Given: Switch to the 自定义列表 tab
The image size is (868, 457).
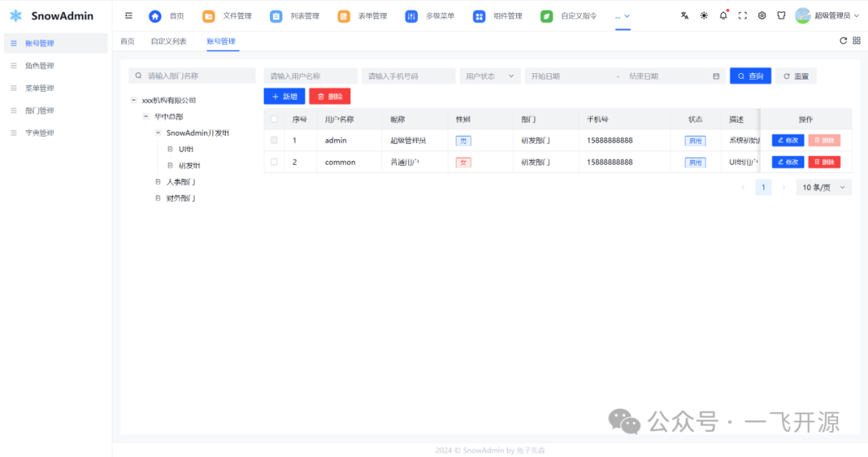Looking at the screenshot, I should 169,41.
